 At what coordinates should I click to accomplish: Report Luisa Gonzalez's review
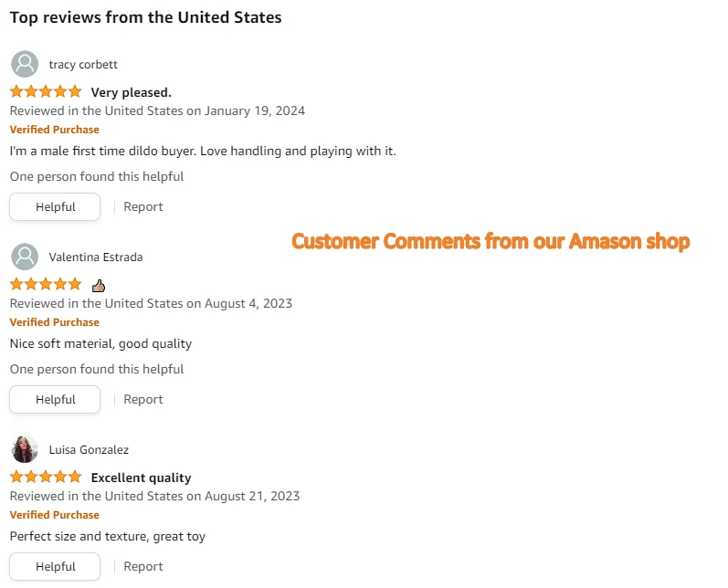coord(143,566)
